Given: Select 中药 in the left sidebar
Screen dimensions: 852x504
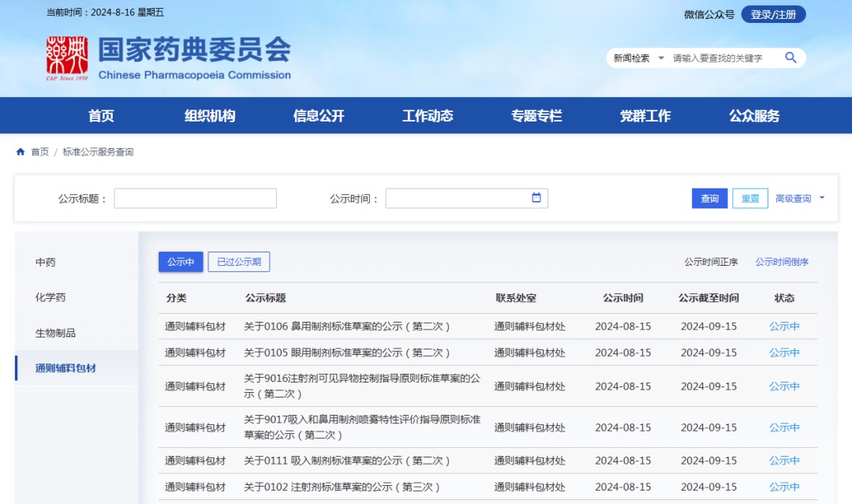Looking at the screenshot, I should click(46, 262).
